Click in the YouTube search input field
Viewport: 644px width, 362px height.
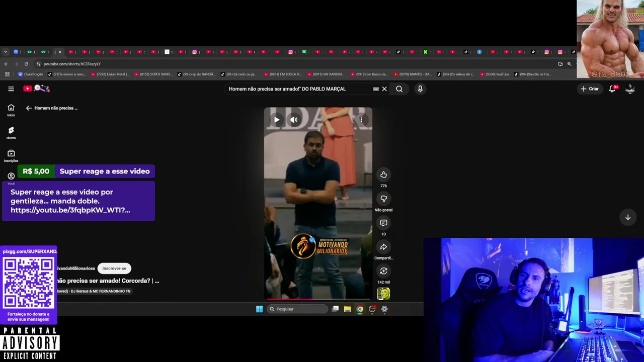coord(299,89)
